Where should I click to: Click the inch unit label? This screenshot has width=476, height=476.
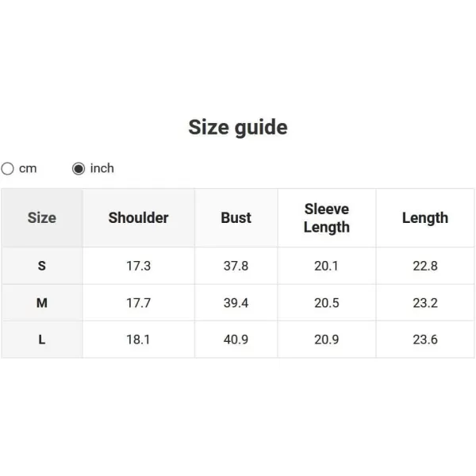coord(102,168)
